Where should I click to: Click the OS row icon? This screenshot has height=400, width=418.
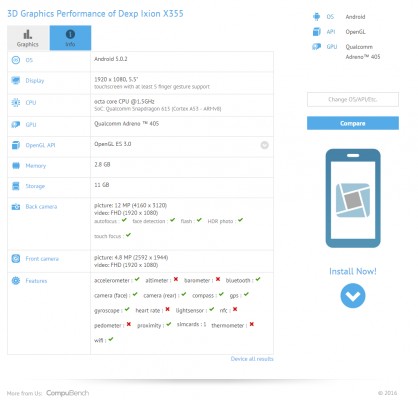[x=16, y=60]
